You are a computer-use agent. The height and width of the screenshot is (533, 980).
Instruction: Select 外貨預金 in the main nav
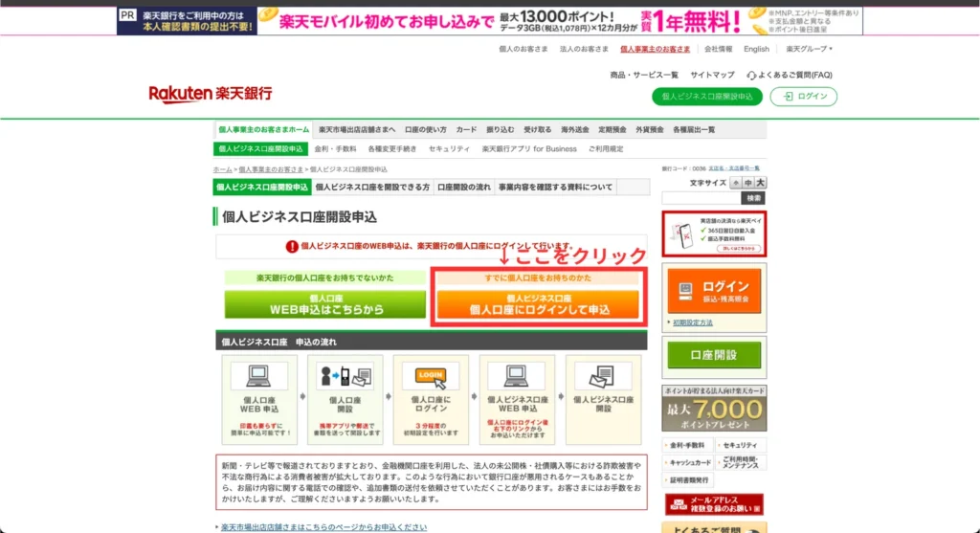(650, 130)
